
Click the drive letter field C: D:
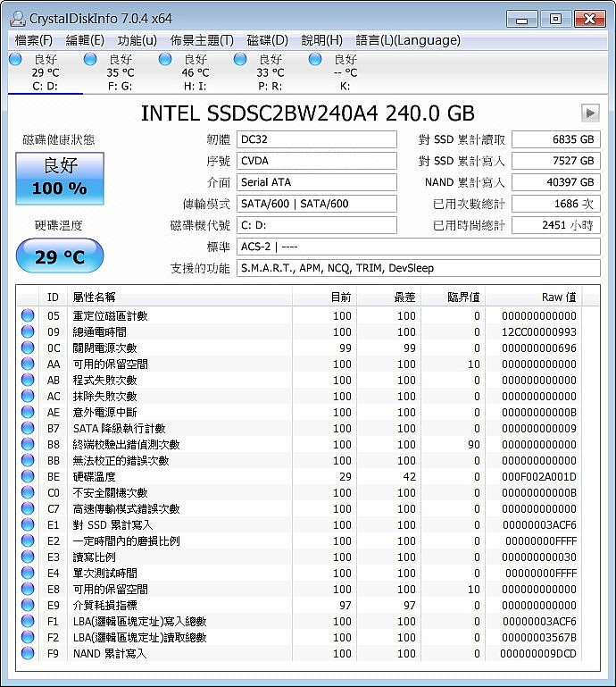(x=317, y=225)
